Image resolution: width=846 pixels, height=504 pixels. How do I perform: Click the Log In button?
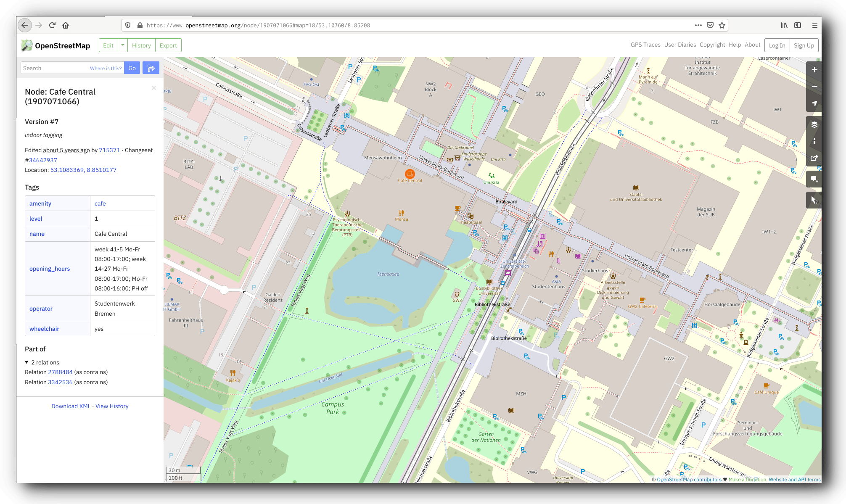777,45
